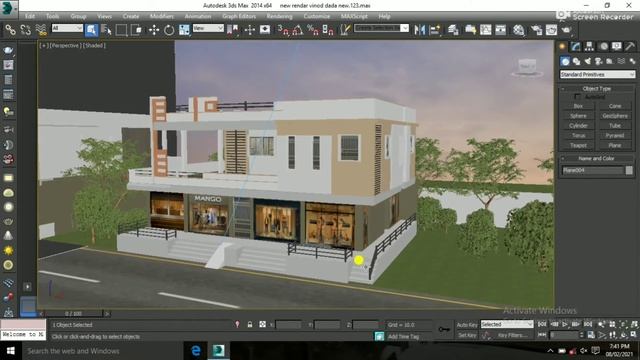Toggle Percent Snap

click(x=313, y=30)
